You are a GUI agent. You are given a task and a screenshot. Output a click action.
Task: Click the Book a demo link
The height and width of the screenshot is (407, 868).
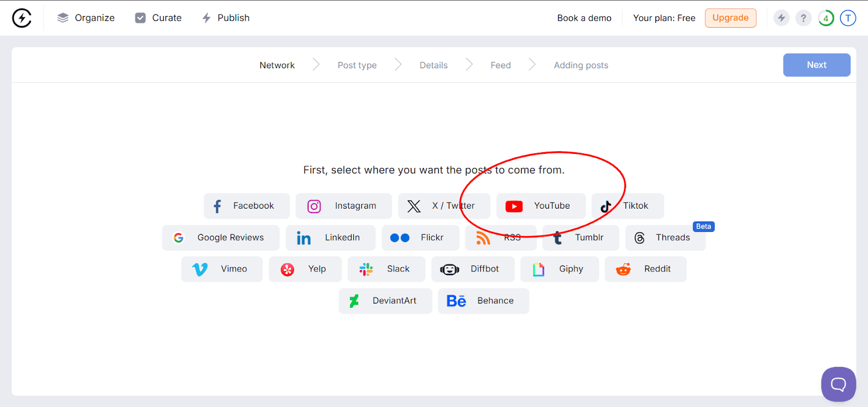point(584,18)
